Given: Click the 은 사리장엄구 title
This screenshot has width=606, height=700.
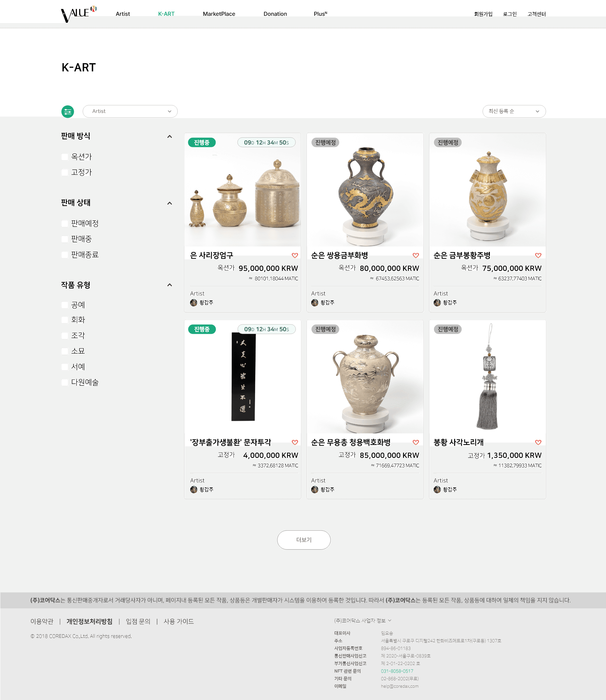Looking at the screenshot, I should click(x=212, y=256).
